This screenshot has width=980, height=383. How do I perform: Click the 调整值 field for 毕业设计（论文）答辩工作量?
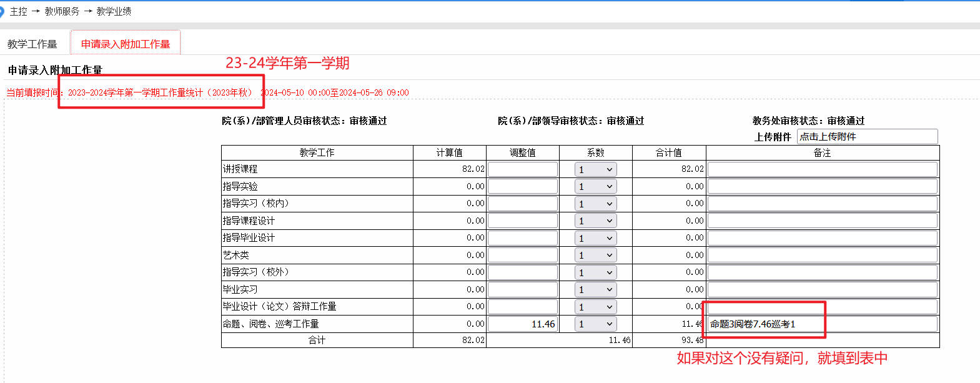click(x=523, y=307)
